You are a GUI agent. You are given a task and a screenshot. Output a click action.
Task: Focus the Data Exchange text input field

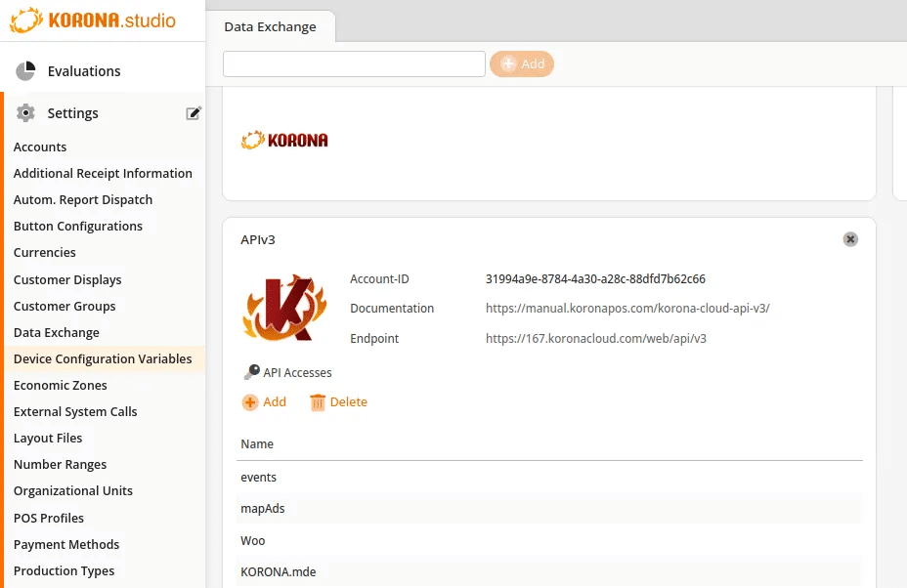click(354, 64)
